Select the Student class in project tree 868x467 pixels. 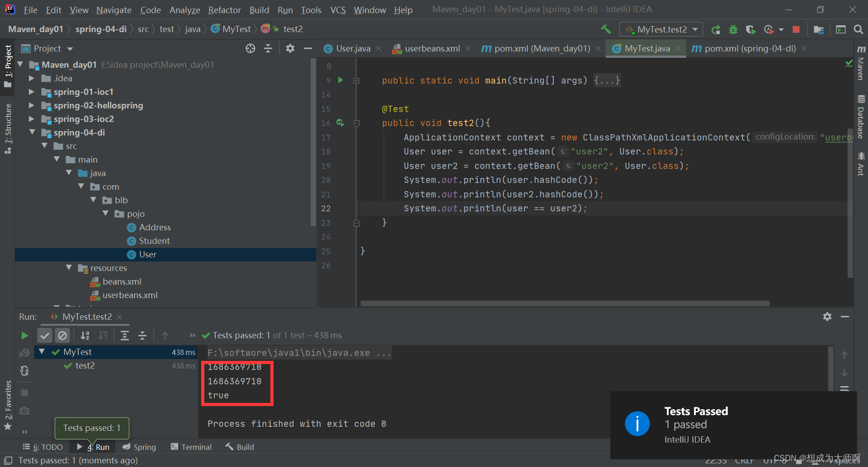tap(154, 241)
